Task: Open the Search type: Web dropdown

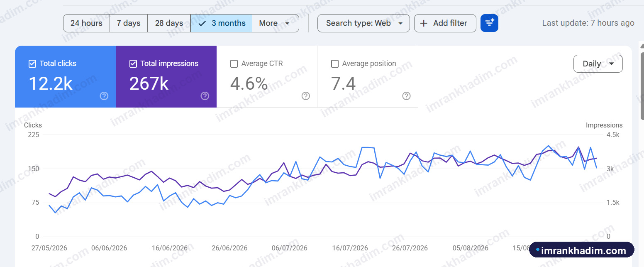Action: click(363, 23)
